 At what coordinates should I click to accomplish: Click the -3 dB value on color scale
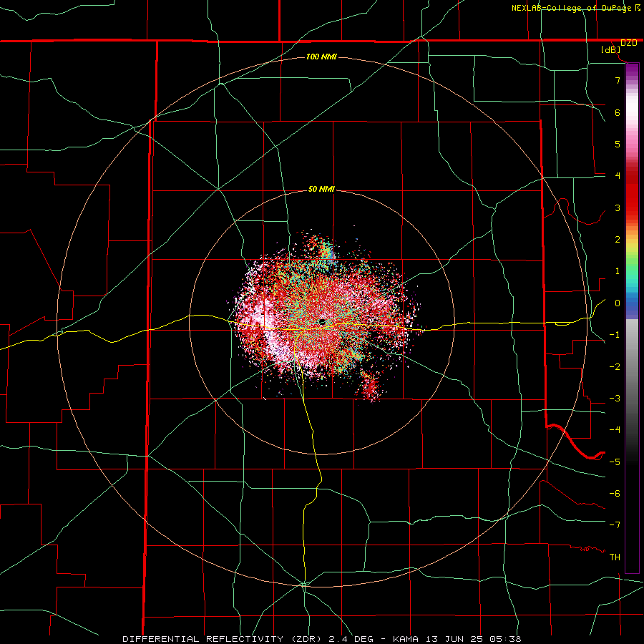click(615, 399)
